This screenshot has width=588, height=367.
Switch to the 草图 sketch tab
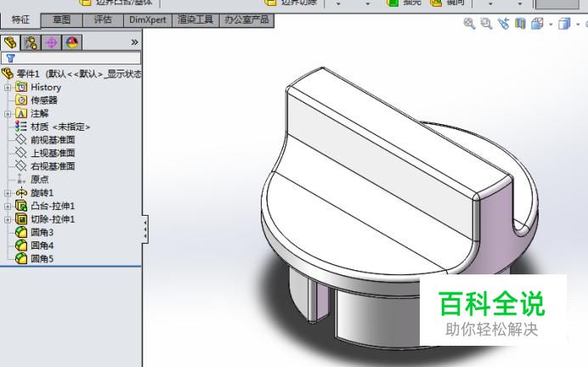(61, 20)
